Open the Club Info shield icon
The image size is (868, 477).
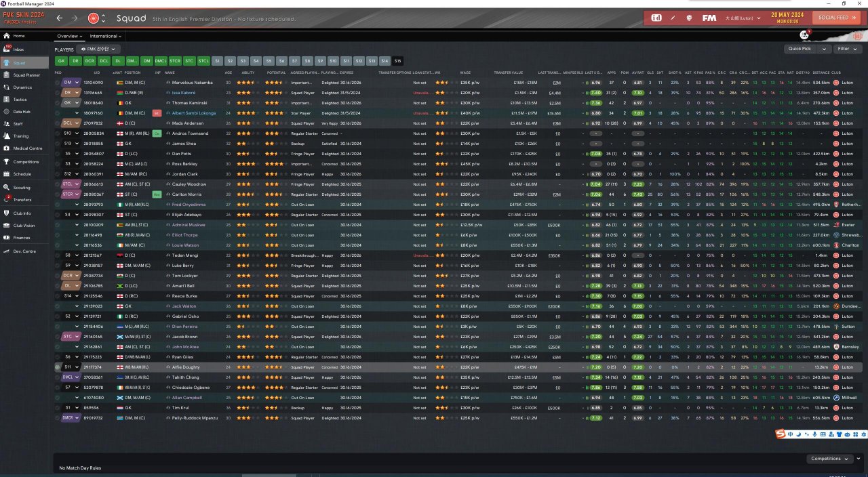(x=7, y=213)
